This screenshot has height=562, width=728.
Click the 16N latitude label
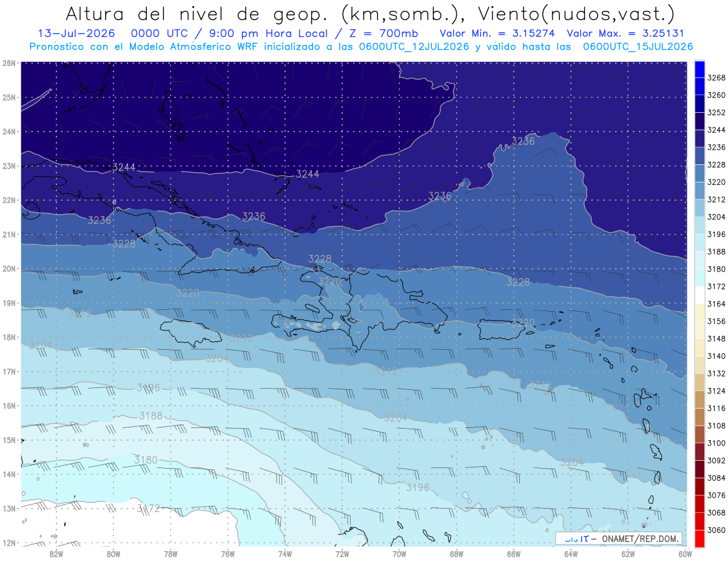9,406
